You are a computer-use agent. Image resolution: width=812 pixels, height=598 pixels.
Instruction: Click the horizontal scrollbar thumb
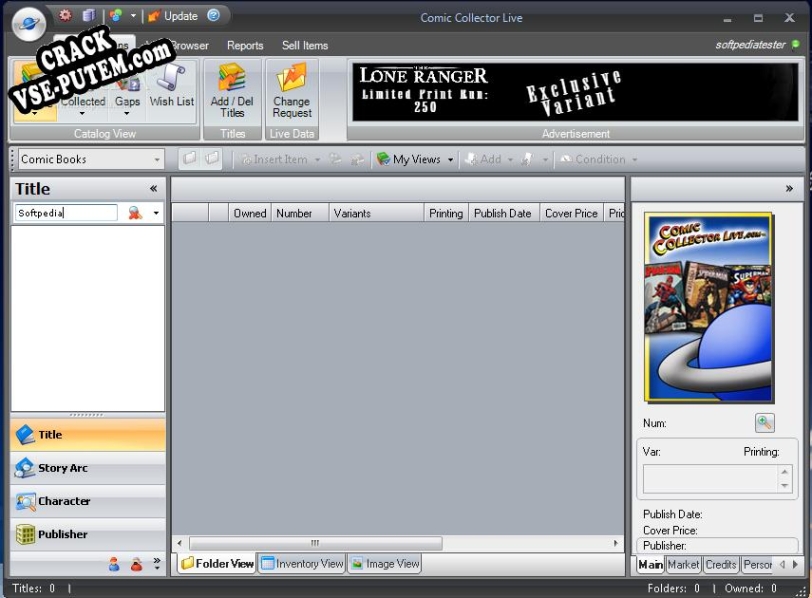click(x=315, y=543)
